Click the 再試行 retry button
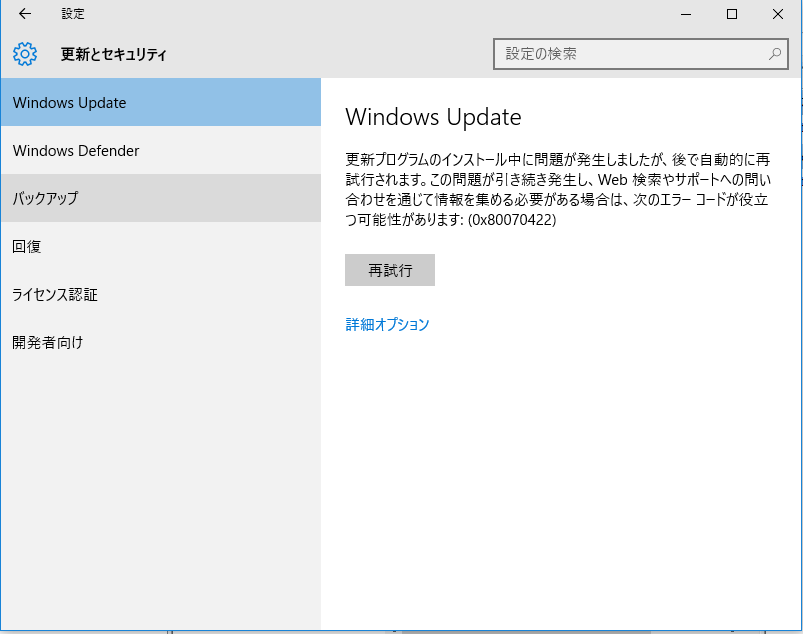 coord(390,270)
